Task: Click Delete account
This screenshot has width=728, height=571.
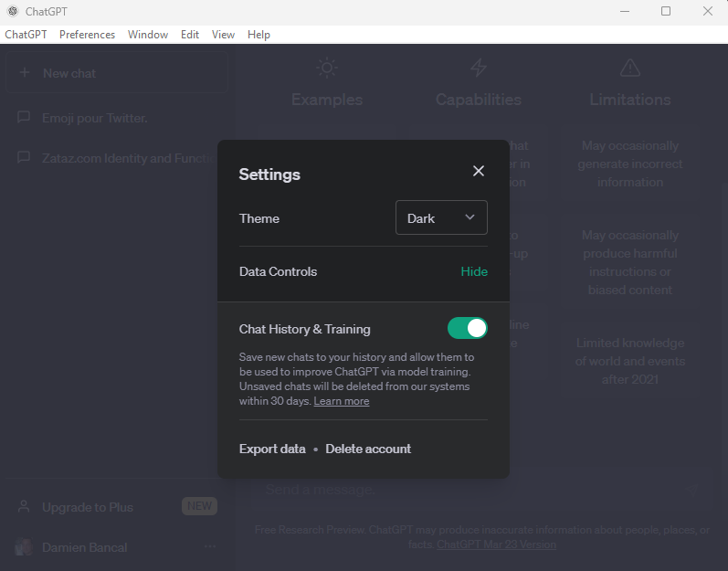Action: pos(368,449)
